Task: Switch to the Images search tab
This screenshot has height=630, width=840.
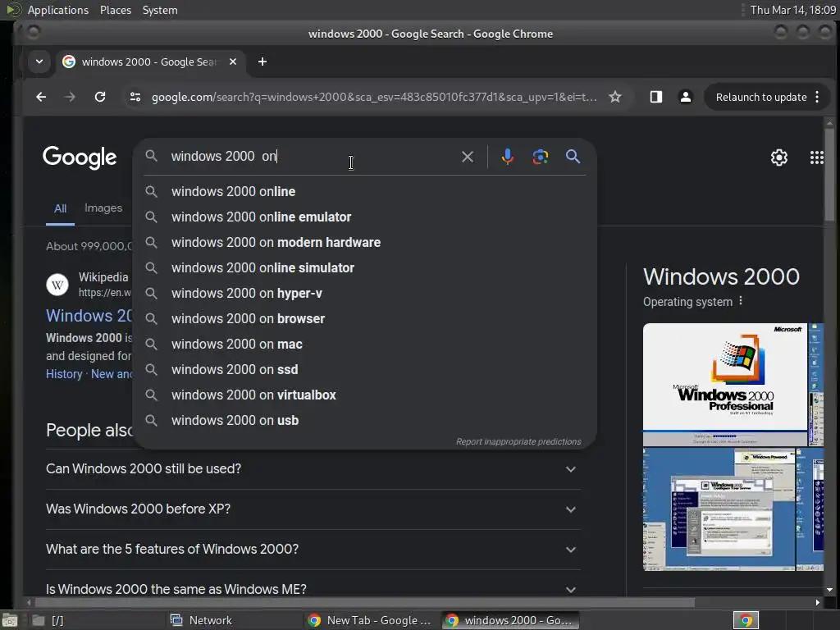Action: [x=103, y=208]
